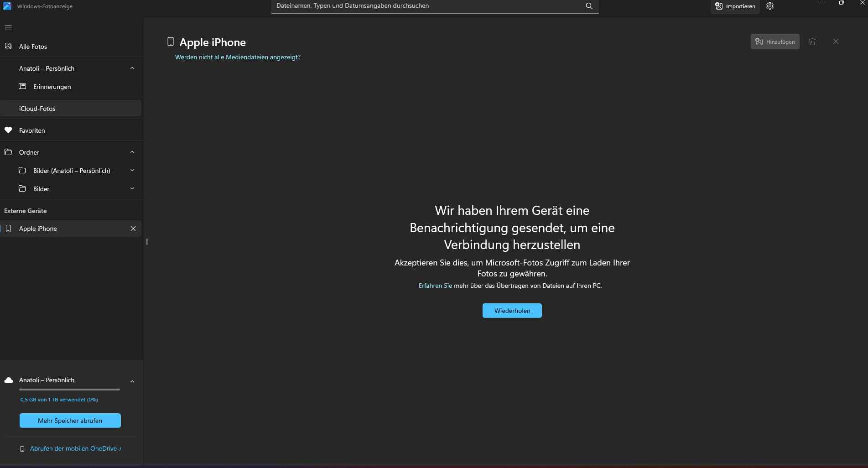Click the Importieren button
Viewport: 868px width, 468px height.
click(735, 6)
